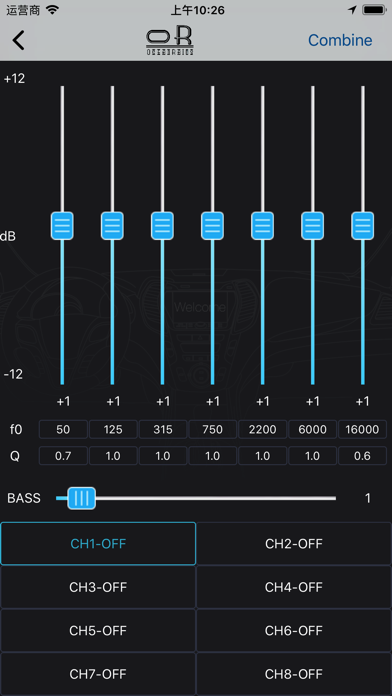Enable the CH4-OFF channel
Screen dimensions: 392x696
point(294,587)
